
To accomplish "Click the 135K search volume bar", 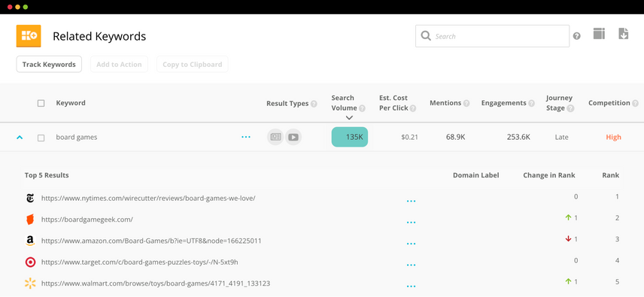I will click(350, 137).
